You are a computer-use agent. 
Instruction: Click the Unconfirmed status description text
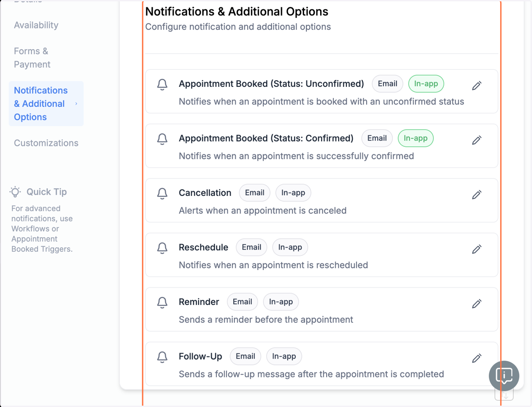[321, 102]
